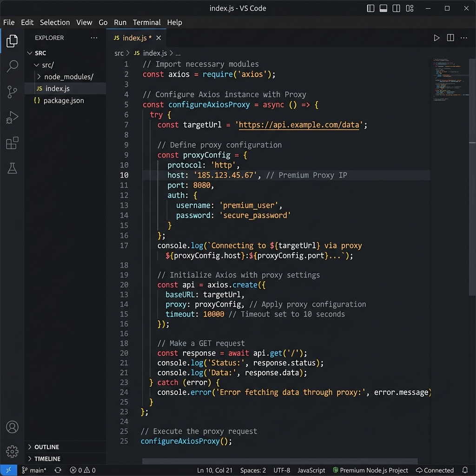Select the index.js tab

(136, 38)
